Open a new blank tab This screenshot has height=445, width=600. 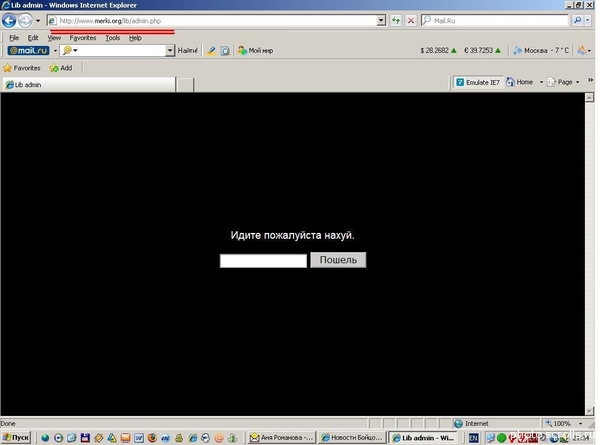186,85
